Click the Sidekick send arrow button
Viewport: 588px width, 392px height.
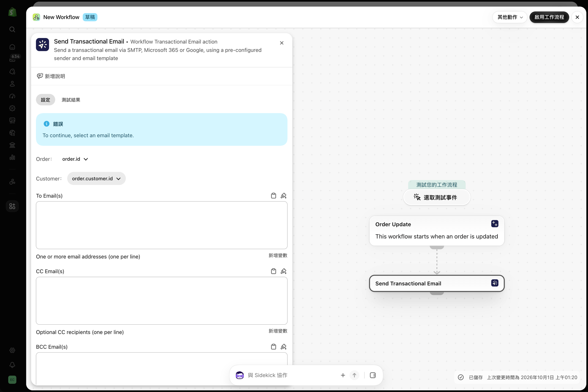[x=354, y=375]
